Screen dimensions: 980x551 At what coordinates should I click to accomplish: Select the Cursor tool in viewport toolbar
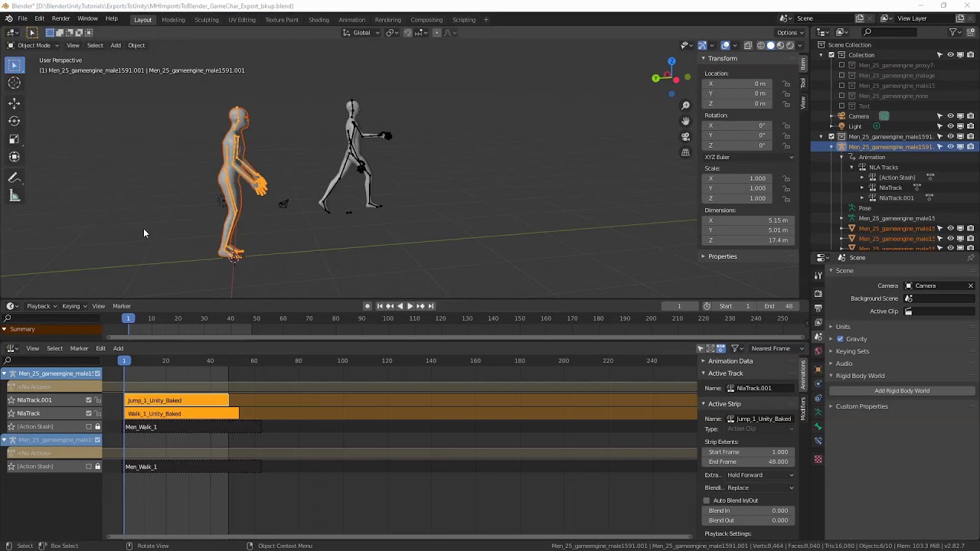tap(14, 83)
